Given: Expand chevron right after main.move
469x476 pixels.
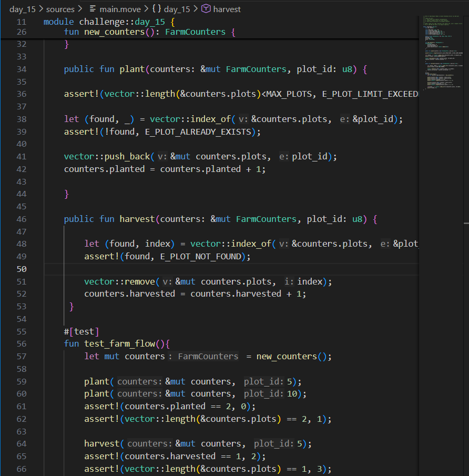Looking at the screenshot, I should [x=146, y=9].
